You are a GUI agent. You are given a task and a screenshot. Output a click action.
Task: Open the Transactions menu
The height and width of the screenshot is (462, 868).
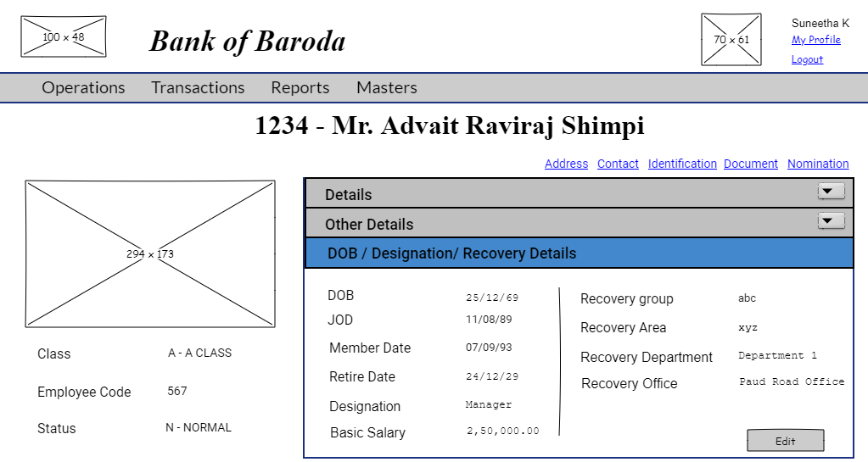pos(198,88)
